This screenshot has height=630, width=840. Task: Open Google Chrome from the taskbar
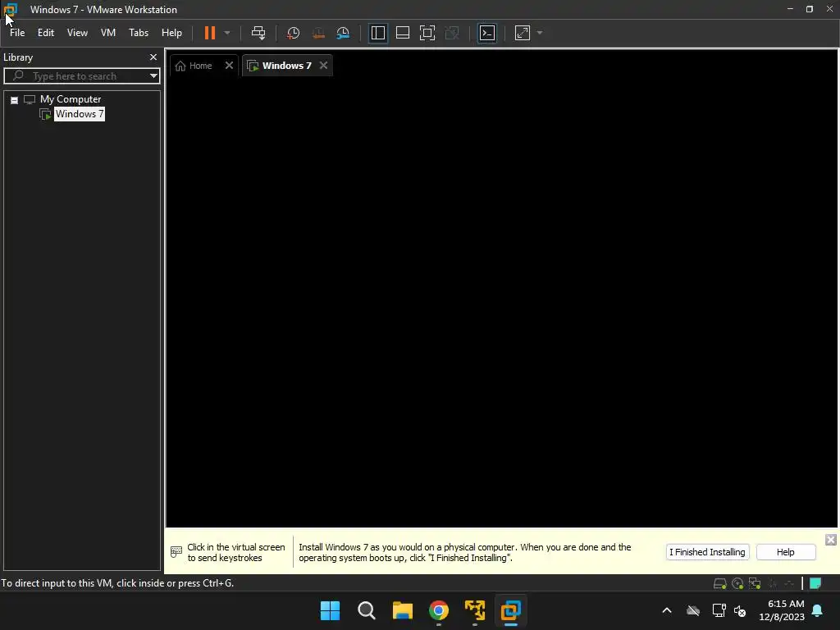point(439,610)
